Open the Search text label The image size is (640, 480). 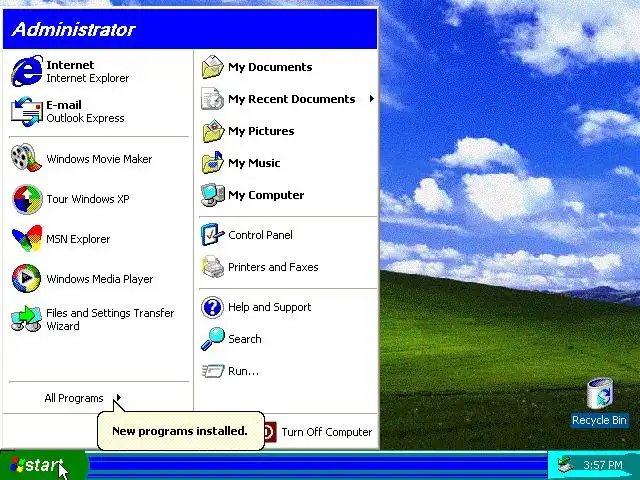(244, 339)
